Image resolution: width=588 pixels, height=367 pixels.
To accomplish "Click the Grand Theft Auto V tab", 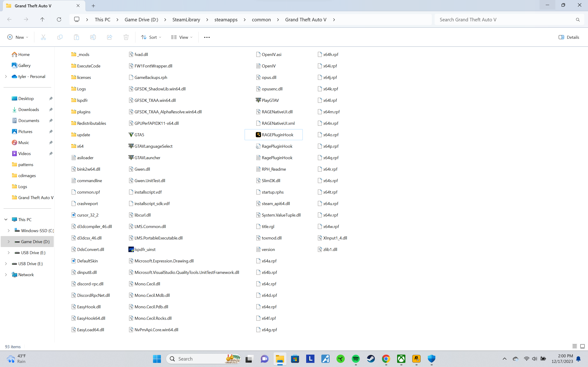I will click(x=33, y=6).
